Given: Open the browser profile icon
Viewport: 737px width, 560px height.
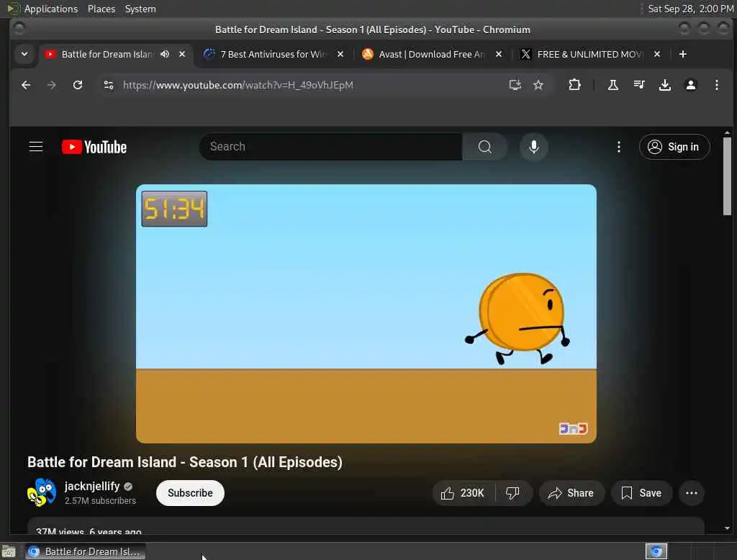Looking at the screenshot, I should click(x=690, y=85).
